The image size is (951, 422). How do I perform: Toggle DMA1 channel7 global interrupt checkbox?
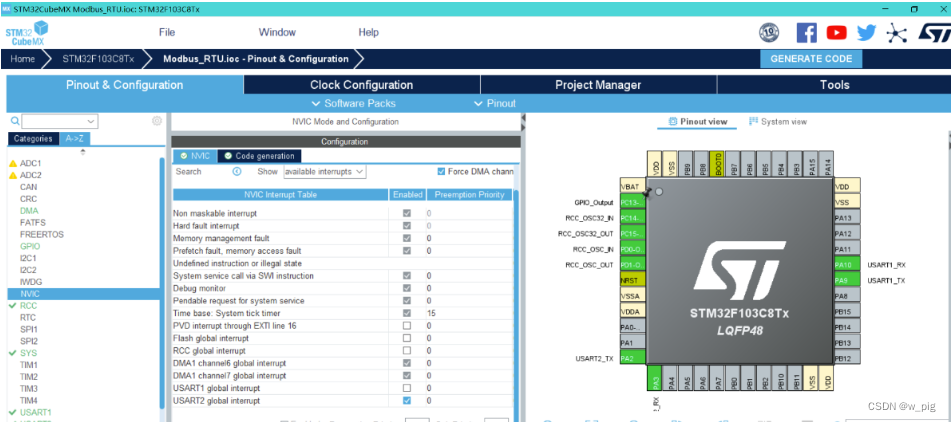[x=407, y=375]
